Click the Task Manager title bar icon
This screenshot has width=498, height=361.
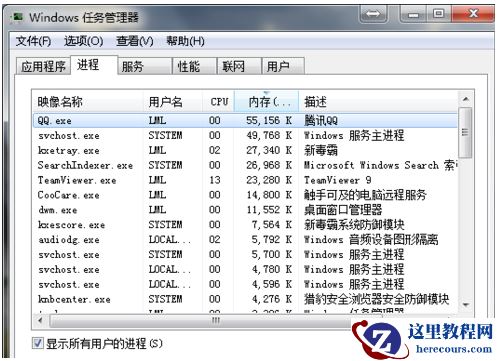(x=18, y=17)
